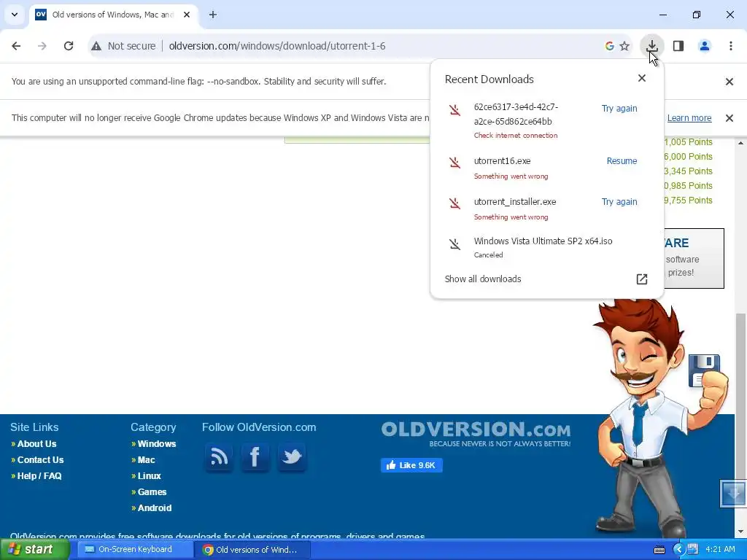Viewport: 747px width, 560px height.
Task: Try again for 62ce6317 download
Action: [619, 109]
